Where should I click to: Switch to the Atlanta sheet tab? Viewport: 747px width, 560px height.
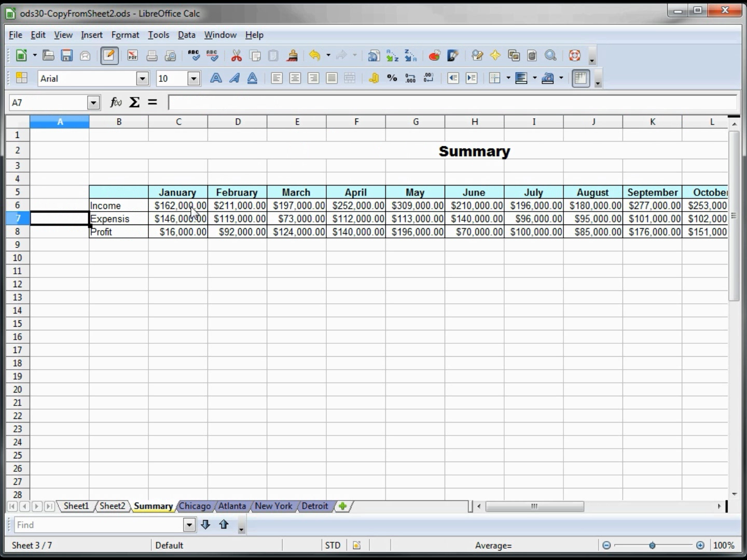(232, 506)
